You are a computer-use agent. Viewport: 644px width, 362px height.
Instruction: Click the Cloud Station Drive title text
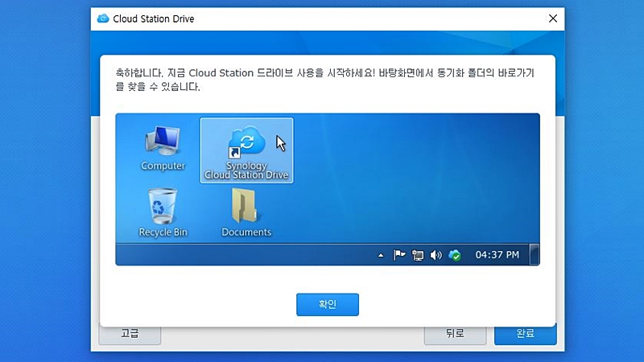click(x=153, y=19)
